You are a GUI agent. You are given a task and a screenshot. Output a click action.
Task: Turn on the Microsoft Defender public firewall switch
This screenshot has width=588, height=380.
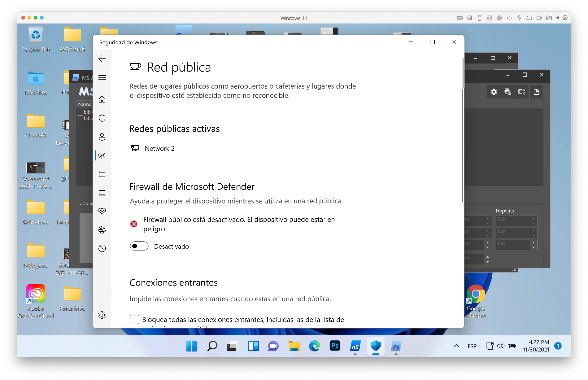(x=139, y=246)
